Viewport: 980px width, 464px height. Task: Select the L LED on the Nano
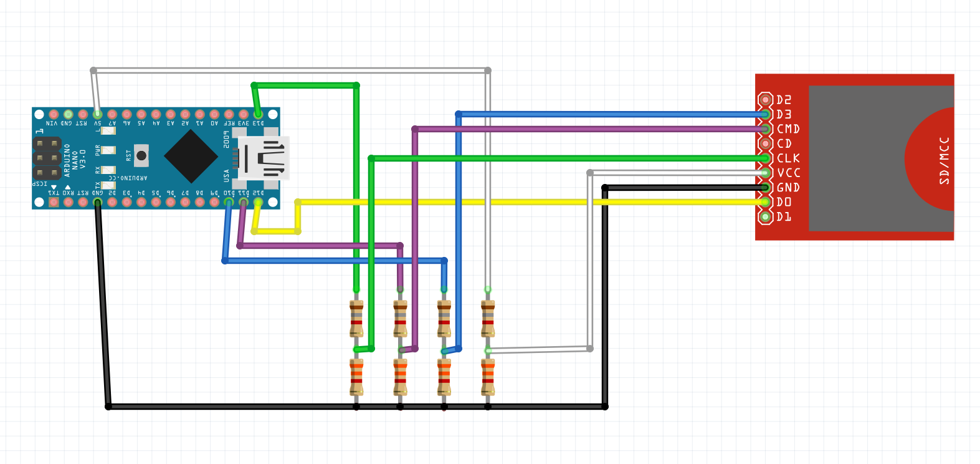(x=108, y=131)
